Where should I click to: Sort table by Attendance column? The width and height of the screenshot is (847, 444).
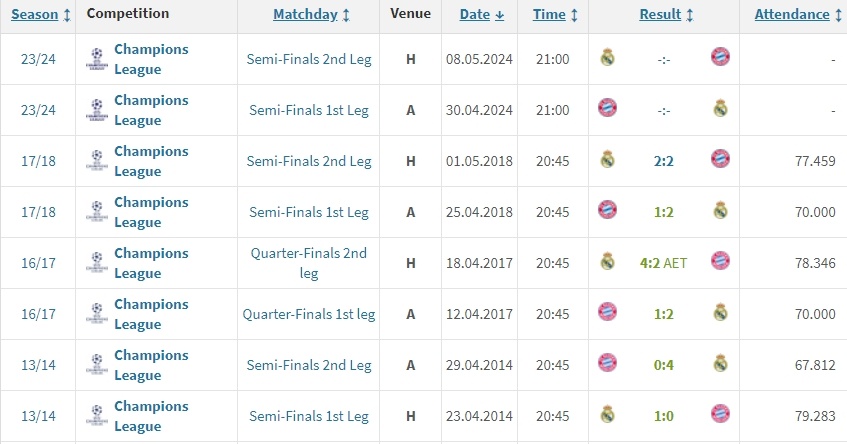[798, 15]
